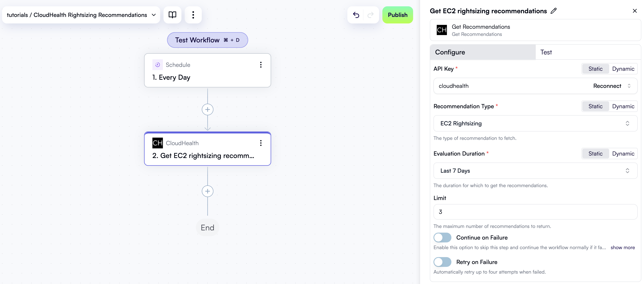The height and width of the screenshot is (284, 644).
Task: Open the CloudHealth node's three-dot menu
Action: point(261,143)
